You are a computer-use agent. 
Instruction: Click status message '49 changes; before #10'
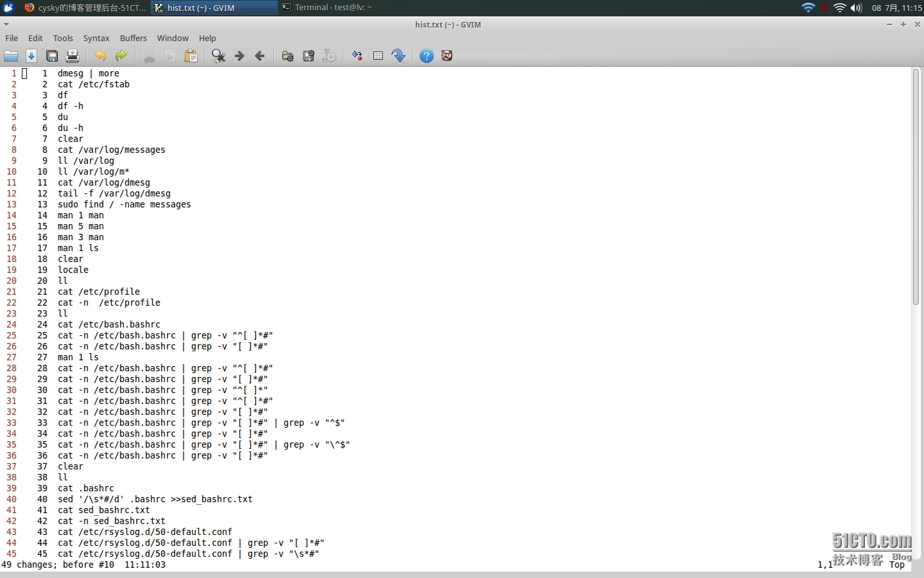pyautogui.click(x=58, y=565)
